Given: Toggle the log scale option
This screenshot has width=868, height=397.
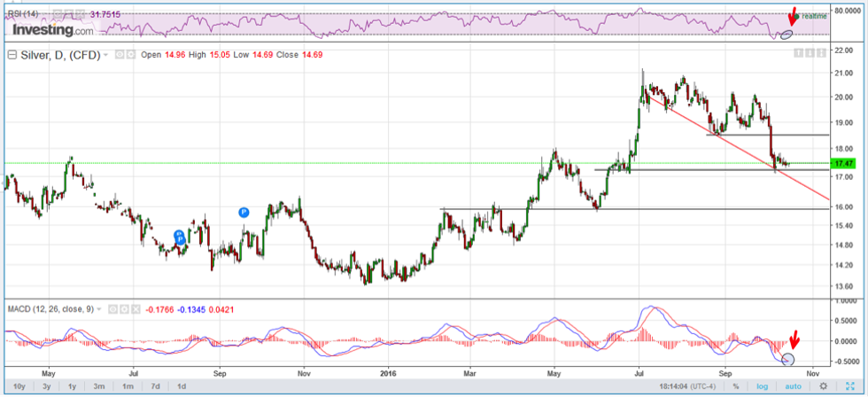Looking at the screenshot, I should pos(761,386).
